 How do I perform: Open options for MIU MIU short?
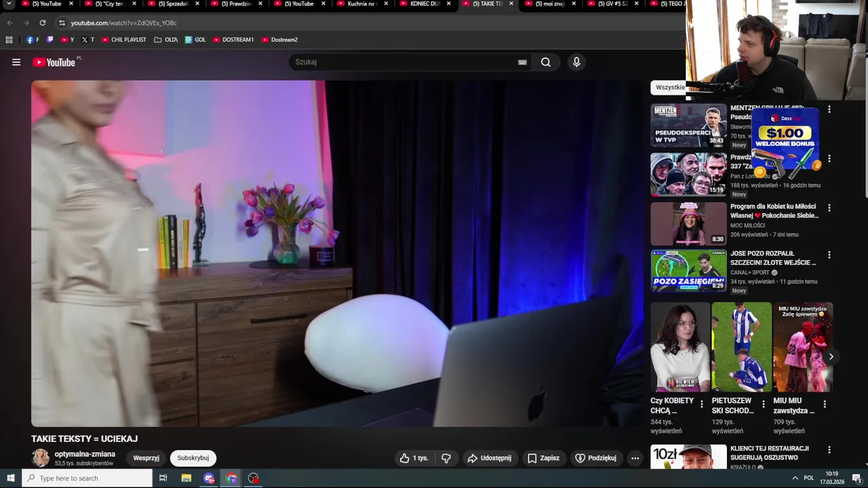(825, 404)
